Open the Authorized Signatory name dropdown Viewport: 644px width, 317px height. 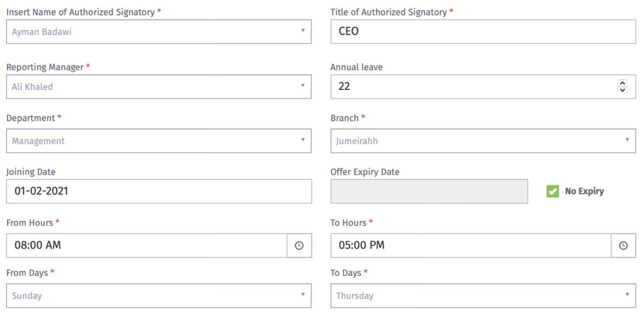159,31
